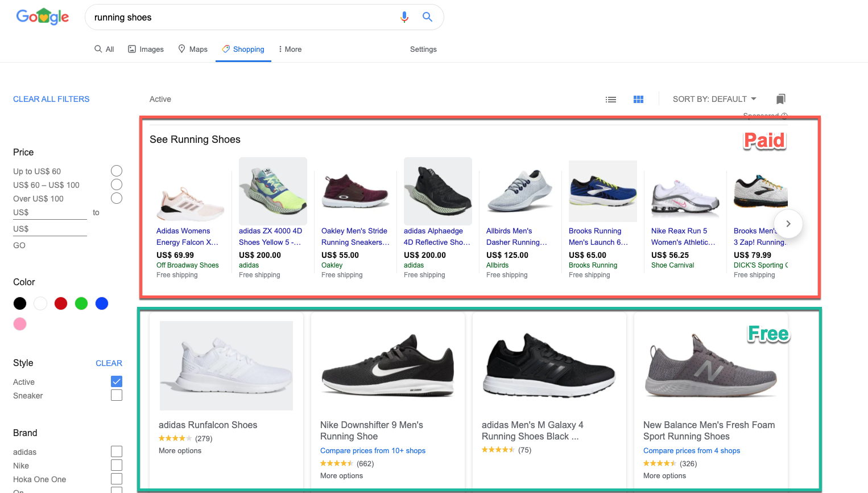Click the blue search magnifier icon
Image resolution: width=868 pixels, height=493 pixels.
pos(428,17)
